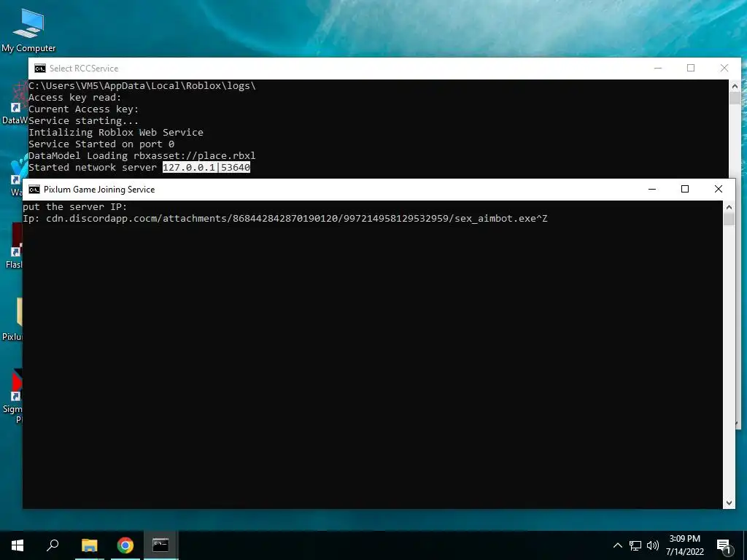Click 'DataModel Loading rbxasset://place.rbxl' line
The width and height of the screenshot is (747, 560).
(x=142, y=156)
